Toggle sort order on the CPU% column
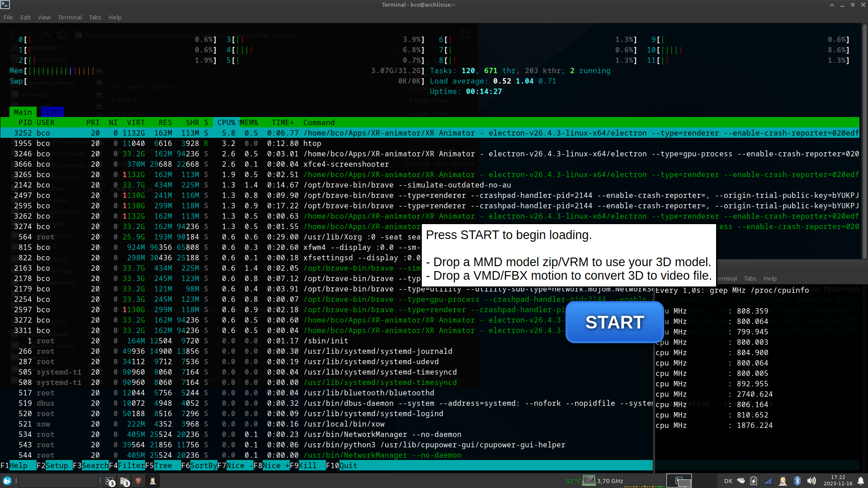Screen dimensions: 868x488 coord(226,122)
